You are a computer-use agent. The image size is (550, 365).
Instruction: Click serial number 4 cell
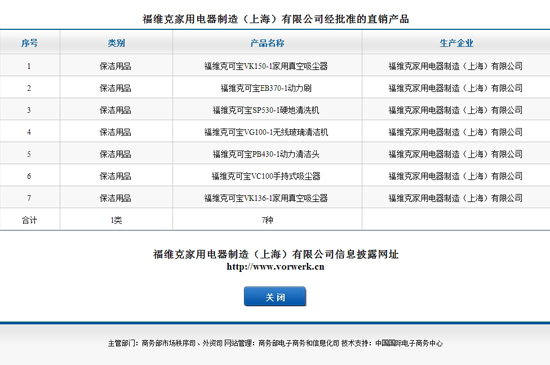29,132
